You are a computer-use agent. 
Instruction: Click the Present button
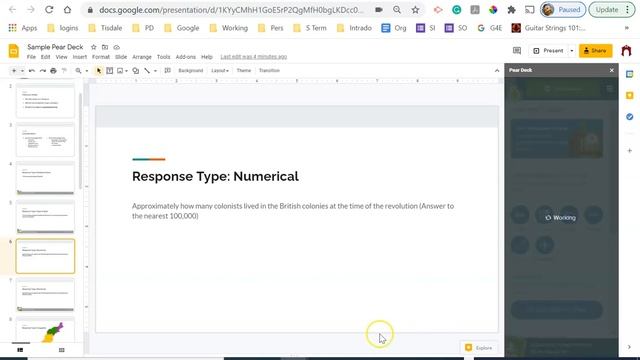pos(548,51)
